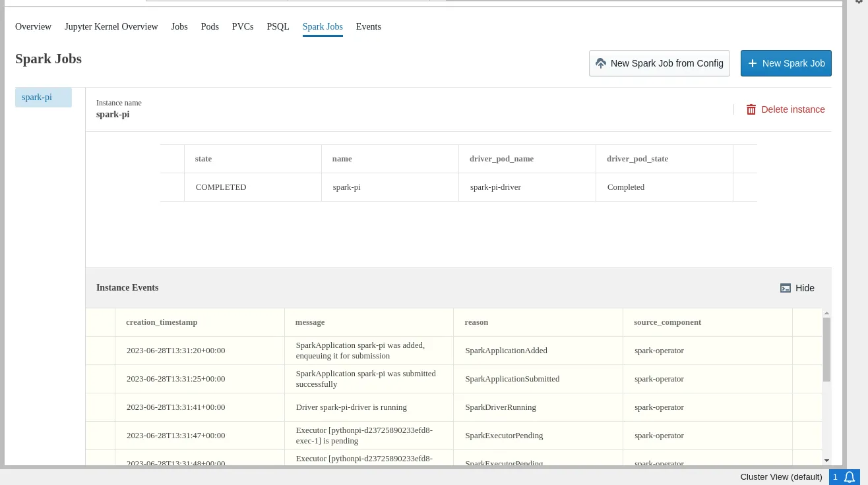Viewport: 868px width, 485px height.
Task: Click the terminal icon next to Hide
Action: [x=786, y=288]
